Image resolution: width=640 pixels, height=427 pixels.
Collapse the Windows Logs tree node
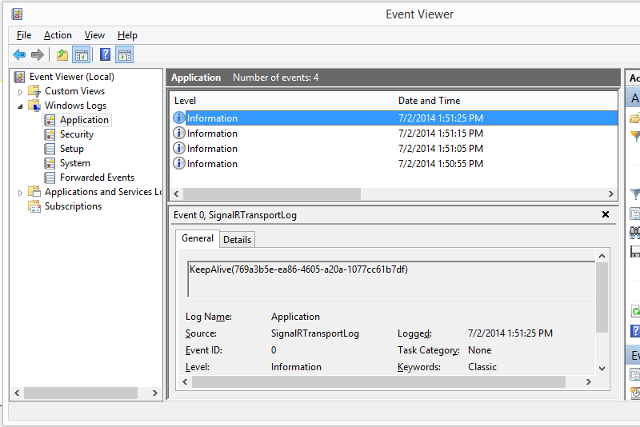pyautogui.click(x=20, y=106)
